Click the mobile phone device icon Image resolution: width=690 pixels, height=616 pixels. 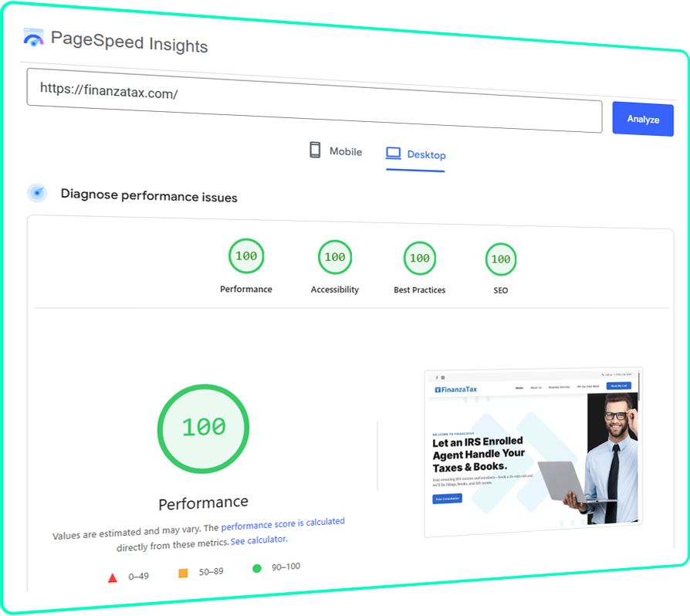coord(315,150)
